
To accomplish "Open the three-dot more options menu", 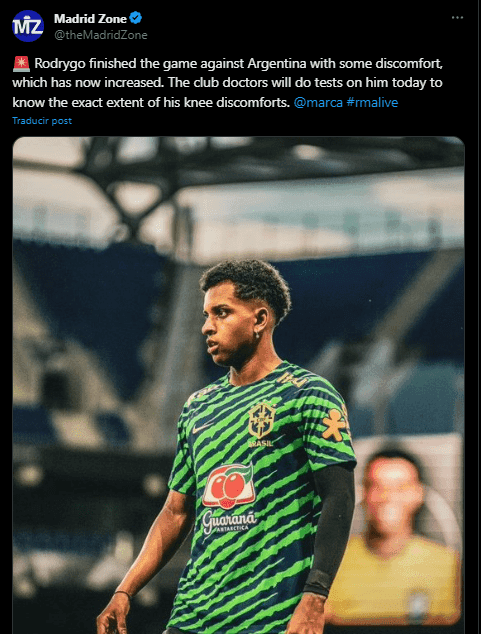I will 457,18.
